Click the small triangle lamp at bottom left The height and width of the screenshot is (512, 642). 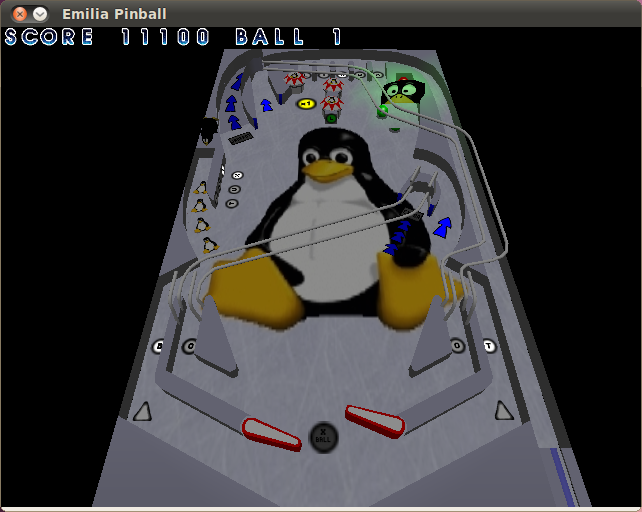(x=143, y=412)
